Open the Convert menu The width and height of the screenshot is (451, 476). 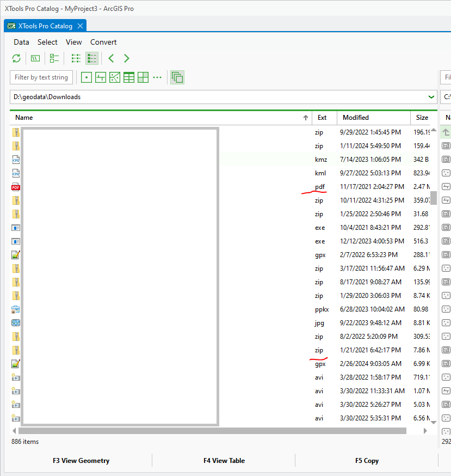click(103, 42)
